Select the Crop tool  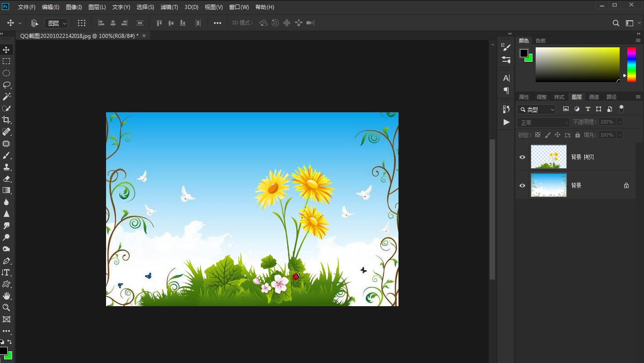[x=6, y=120]
